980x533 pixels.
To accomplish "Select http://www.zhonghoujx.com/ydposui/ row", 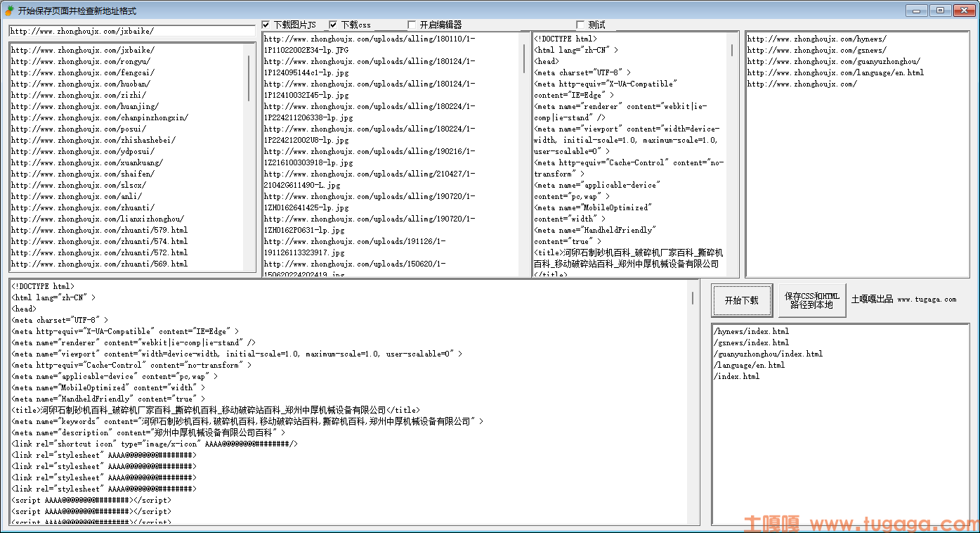I will click(83, 151).
